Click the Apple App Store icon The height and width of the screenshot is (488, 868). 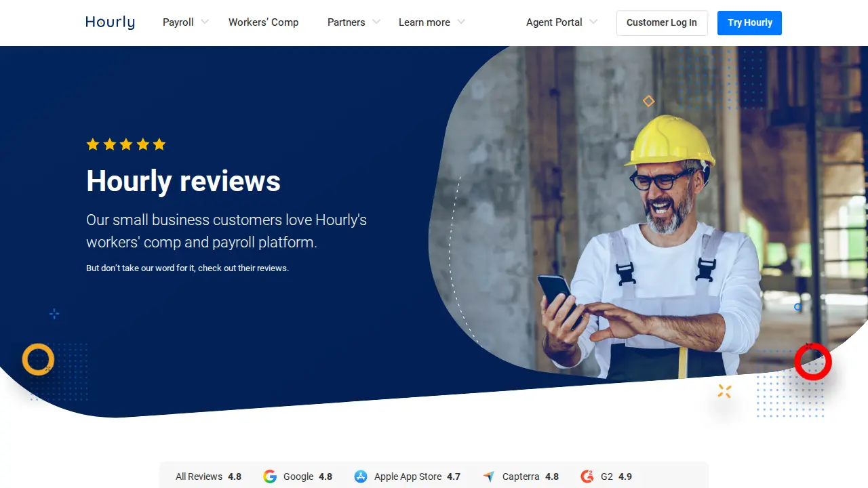pos(361,476)
